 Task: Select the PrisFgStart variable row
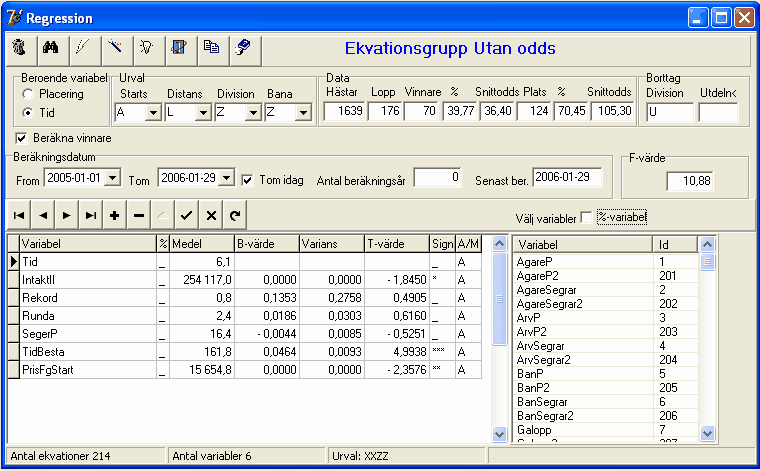pos(245,370)
